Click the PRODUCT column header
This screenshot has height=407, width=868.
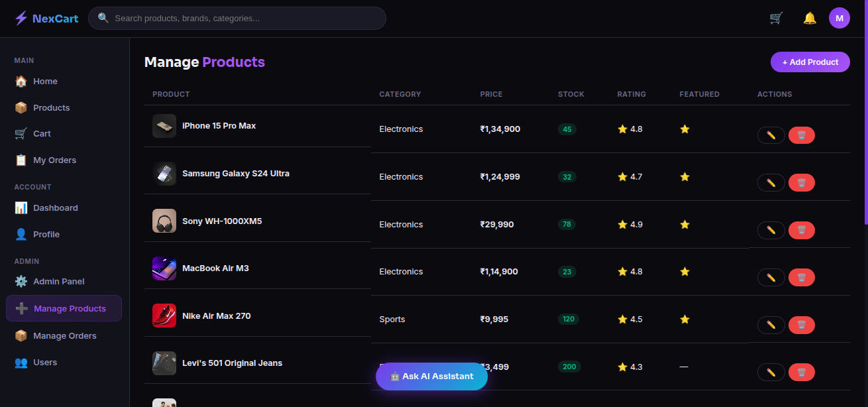[x=171, y=94]
